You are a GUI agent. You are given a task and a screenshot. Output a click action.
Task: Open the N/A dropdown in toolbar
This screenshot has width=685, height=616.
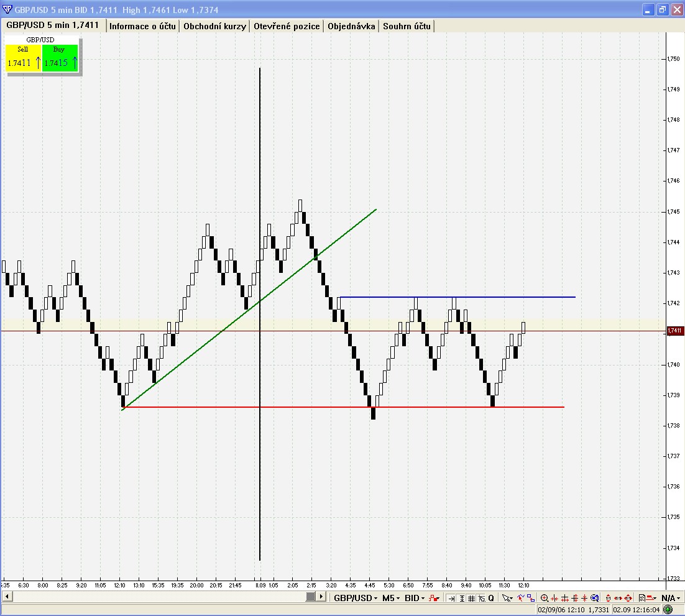(x=671, y=598)
